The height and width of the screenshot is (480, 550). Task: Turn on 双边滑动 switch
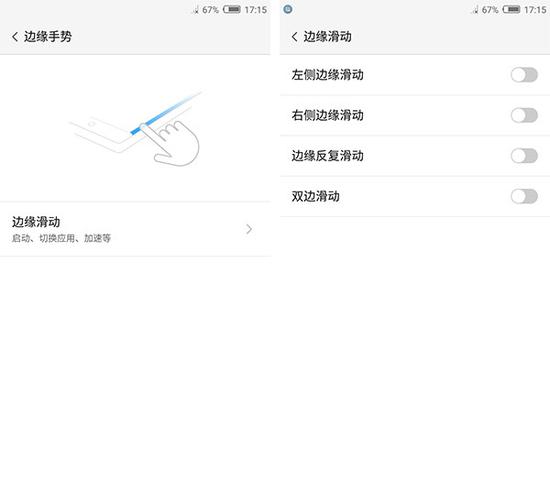click(524, 196)
